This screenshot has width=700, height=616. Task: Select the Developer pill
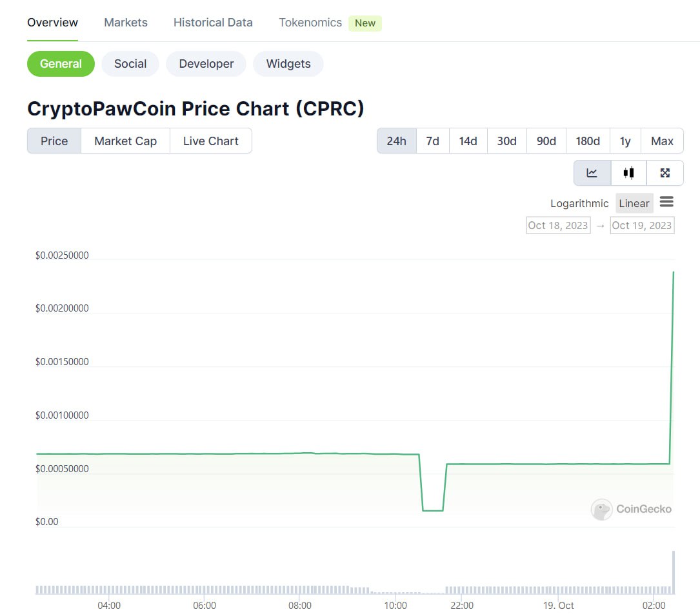(206, 64)
